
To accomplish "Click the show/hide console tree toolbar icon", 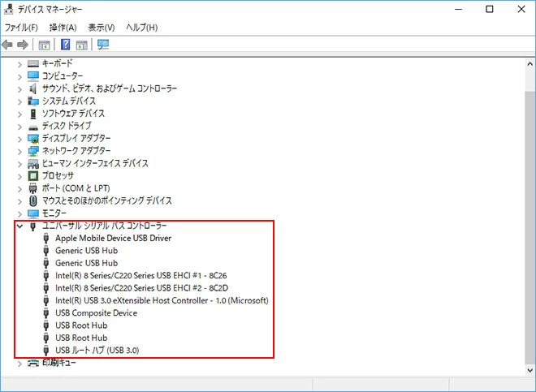I will click(x=44, y=45).
